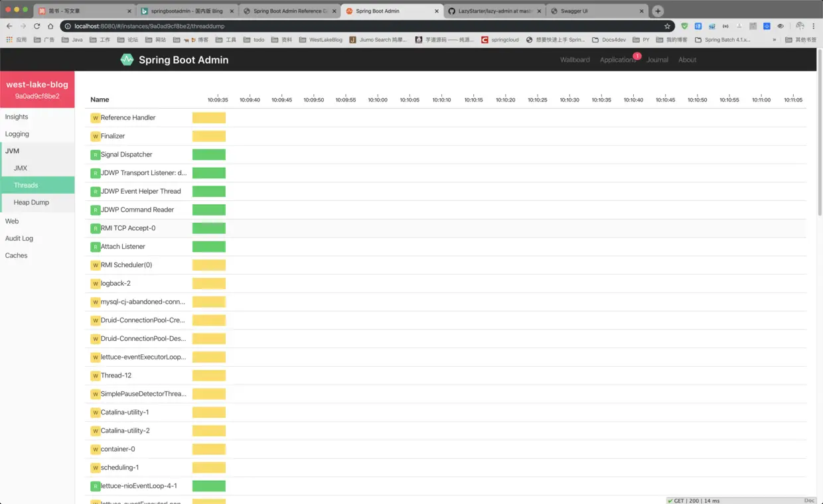
Task: Click the Signal Dispatcher runnable state badge
Action: (95, 155)
